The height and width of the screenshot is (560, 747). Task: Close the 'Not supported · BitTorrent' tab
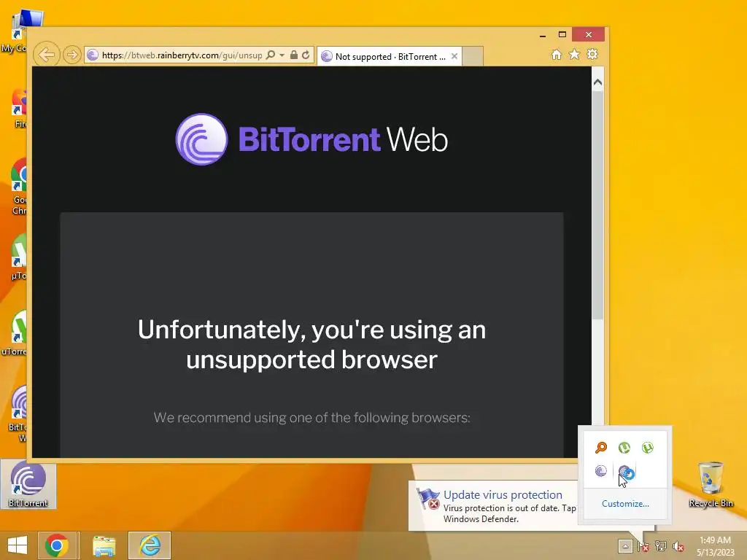tap(454, 56)
